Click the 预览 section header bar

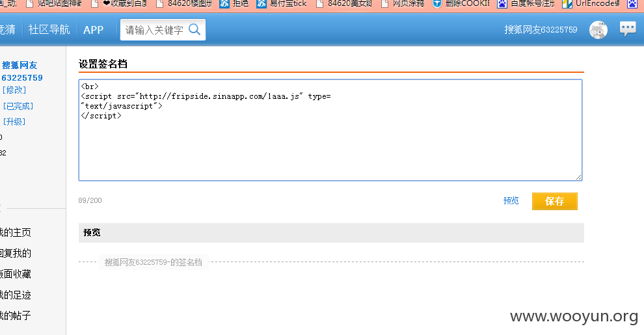331,233
